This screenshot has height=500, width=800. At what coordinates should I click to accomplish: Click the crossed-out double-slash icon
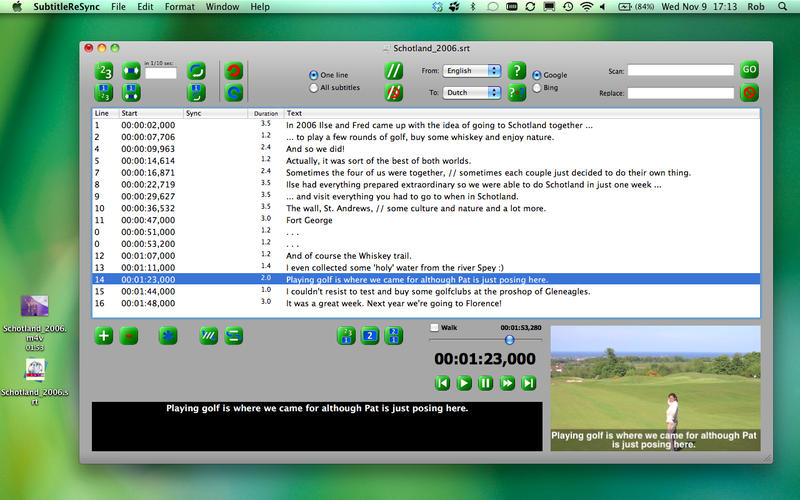tap(394, 93)
